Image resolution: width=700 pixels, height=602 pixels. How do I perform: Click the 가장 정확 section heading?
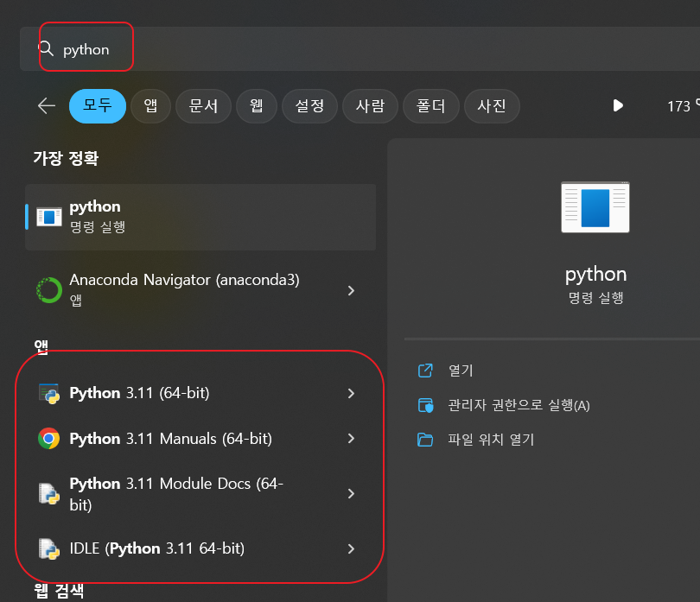coord(66,158)
